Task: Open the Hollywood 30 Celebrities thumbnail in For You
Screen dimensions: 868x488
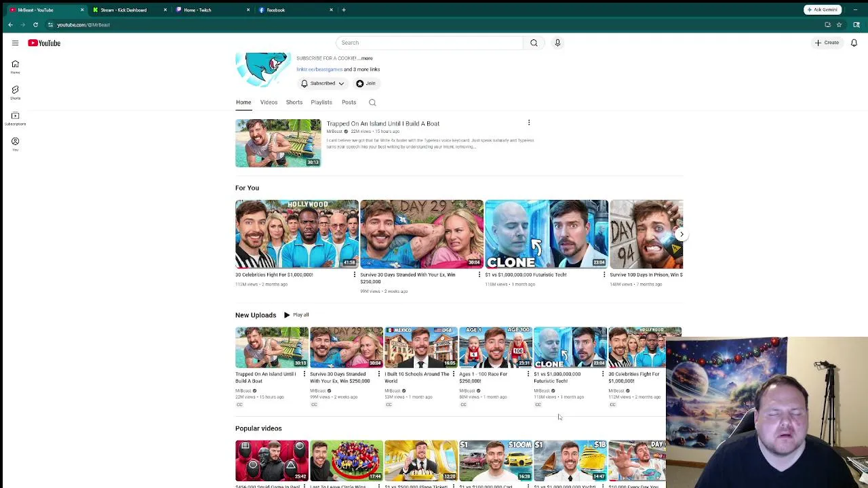Action: (x=297, y=234)
